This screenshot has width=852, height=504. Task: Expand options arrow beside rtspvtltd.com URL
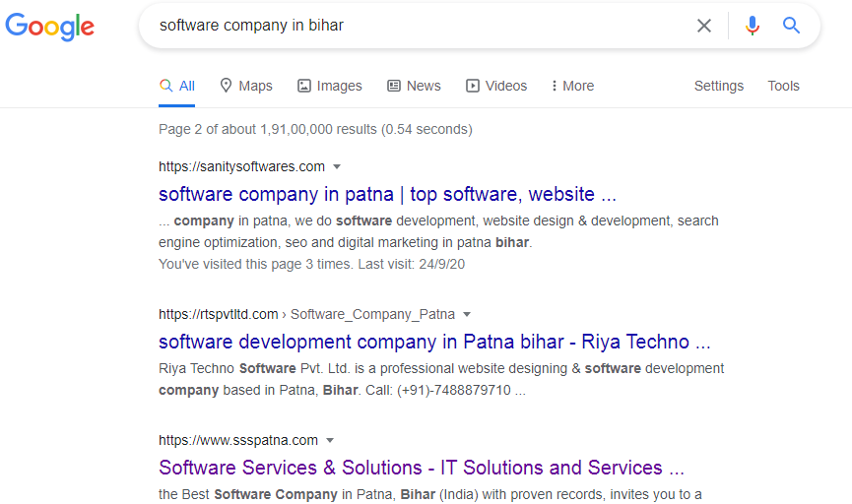click(466, 314)
